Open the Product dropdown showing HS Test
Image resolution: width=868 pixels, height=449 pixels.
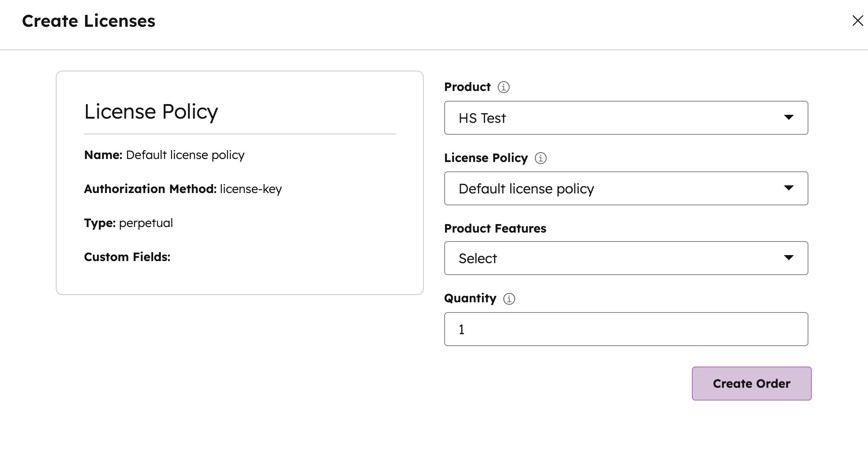(x=625, y=118)
